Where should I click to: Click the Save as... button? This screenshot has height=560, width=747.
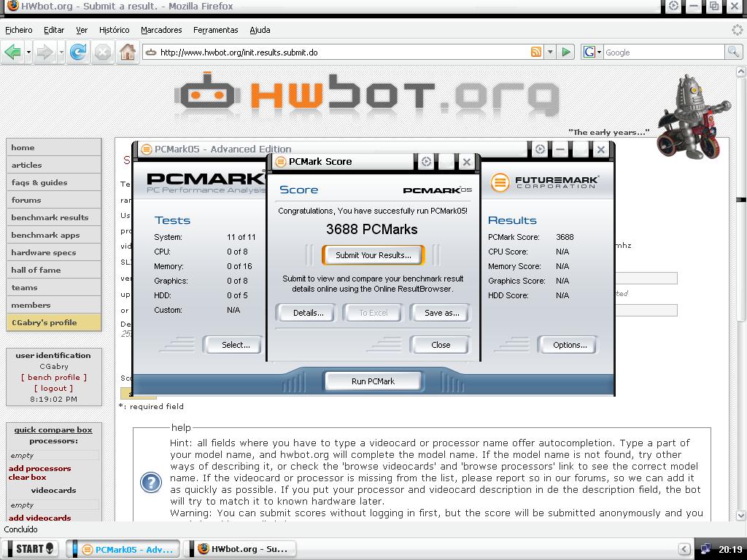pyautogui.click(x=441, y=313)
